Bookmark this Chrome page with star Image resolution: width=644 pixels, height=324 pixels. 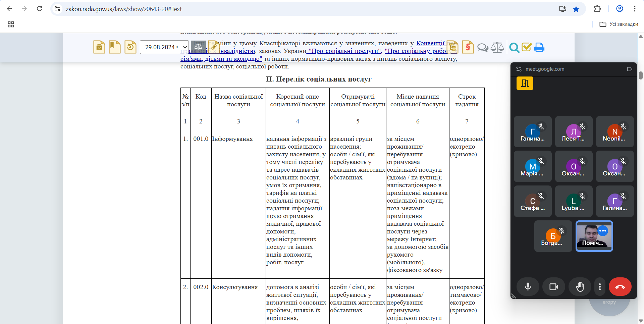click(x=576, y=9)
